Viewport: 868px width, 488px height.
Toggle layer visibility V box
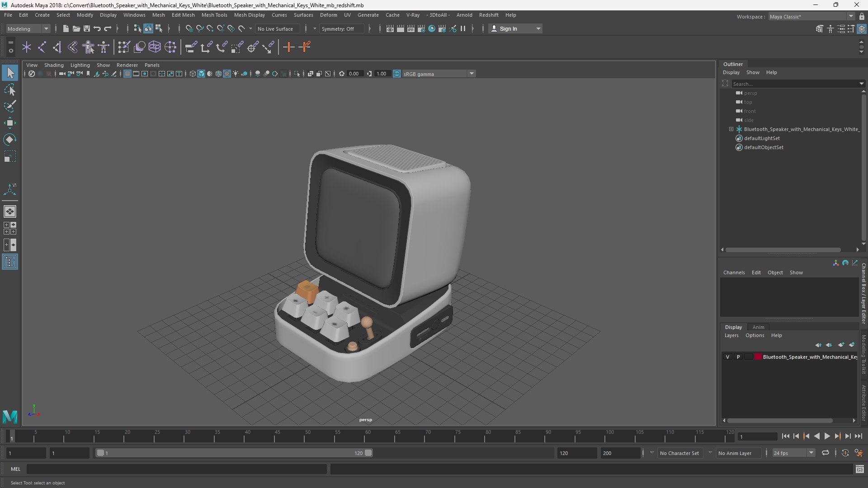click(727, 357)
